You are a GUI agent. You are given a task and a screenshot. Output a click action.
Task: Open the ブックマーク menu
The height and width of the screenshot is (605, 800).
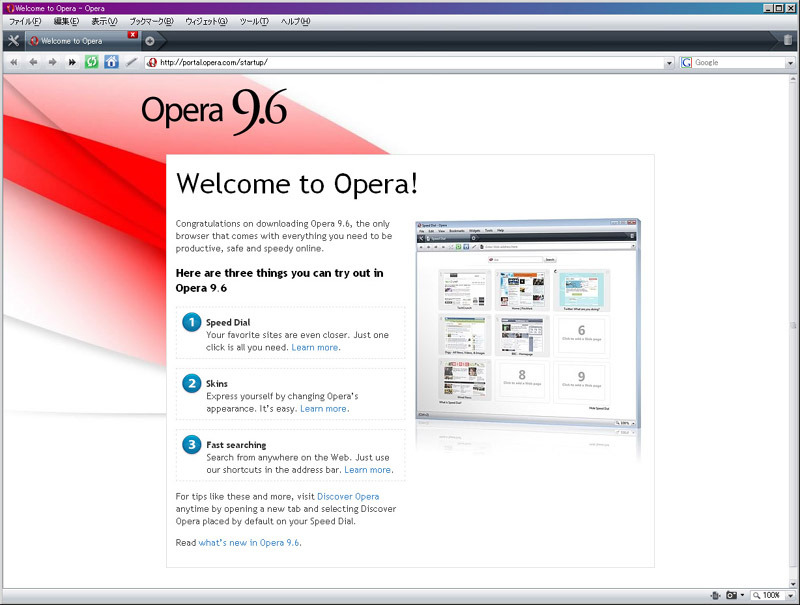(x=150, y=21)
